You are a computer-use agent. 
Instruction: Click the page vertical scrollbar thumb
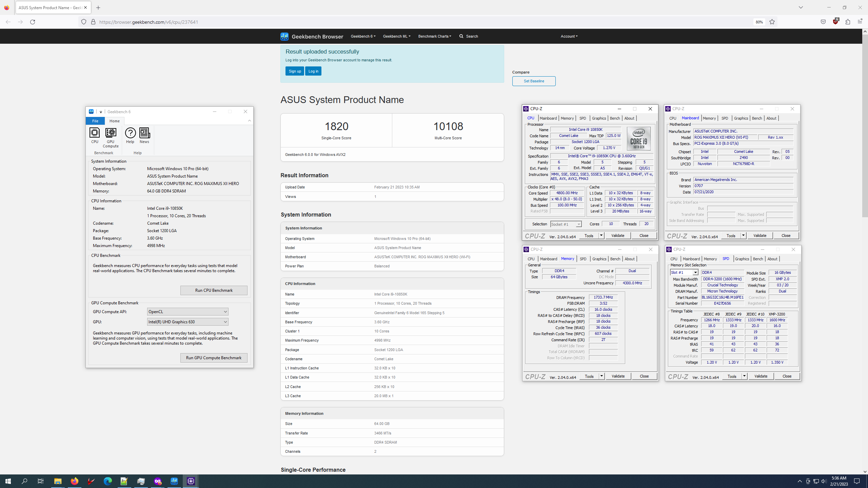[x=865, y=125]
